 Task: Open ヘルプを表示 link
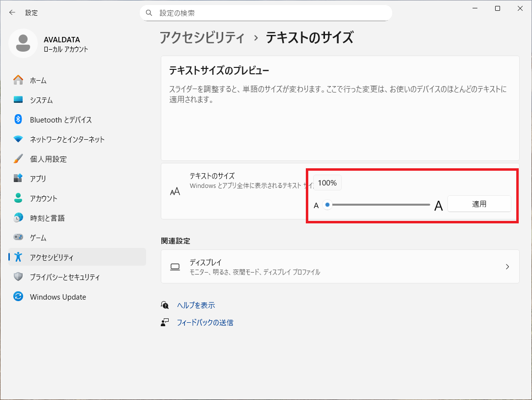[196, 305]
